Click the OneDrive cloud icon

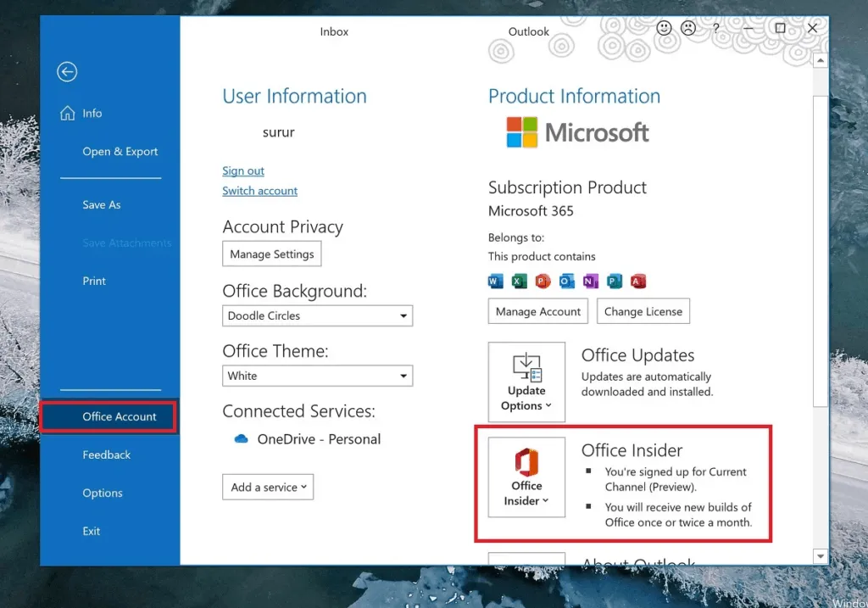241,439
